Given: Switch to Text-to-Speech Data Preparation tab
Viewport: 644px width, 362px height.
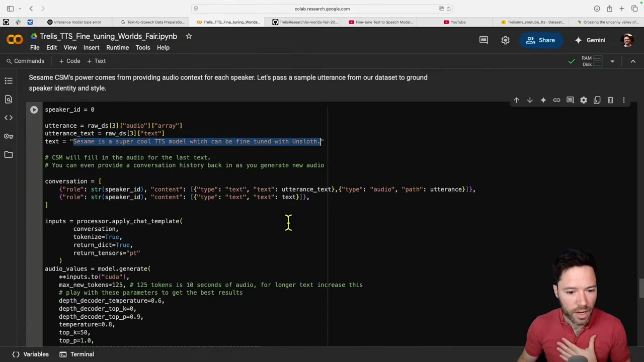Looking at the screenshot, I should click(152, 22).
